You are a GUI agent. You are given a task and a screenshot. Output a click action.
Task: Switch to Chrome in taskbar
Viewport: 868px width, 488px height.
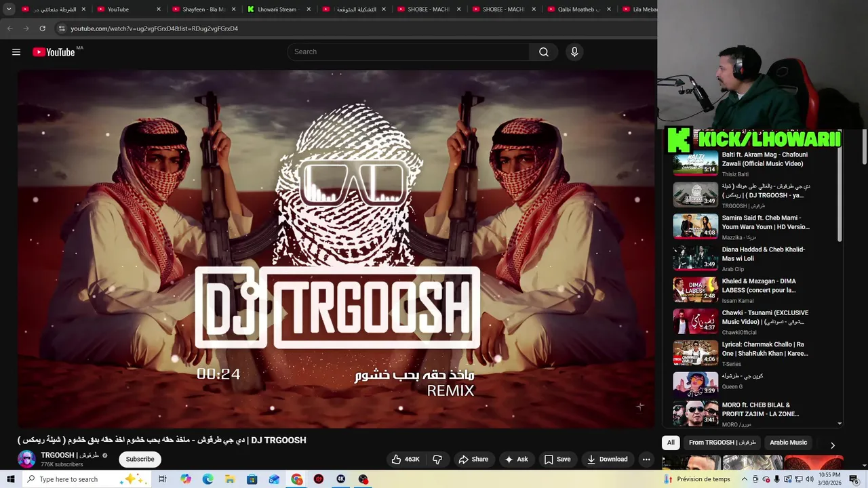297,479
